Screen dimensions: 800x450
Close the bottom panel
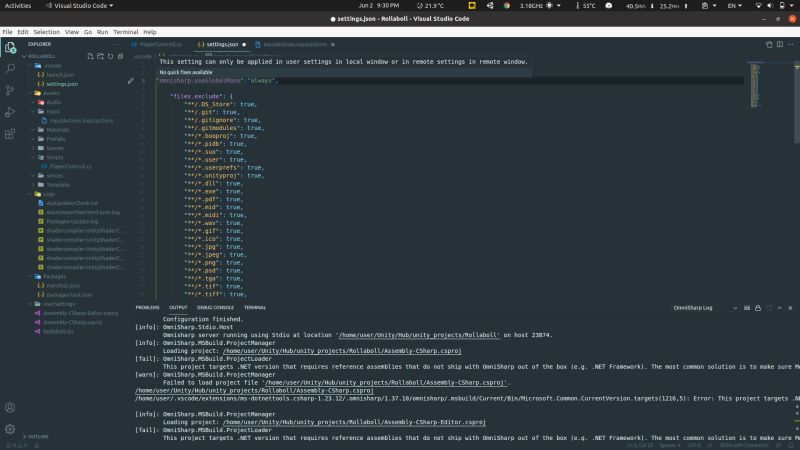tap(790, 308)
